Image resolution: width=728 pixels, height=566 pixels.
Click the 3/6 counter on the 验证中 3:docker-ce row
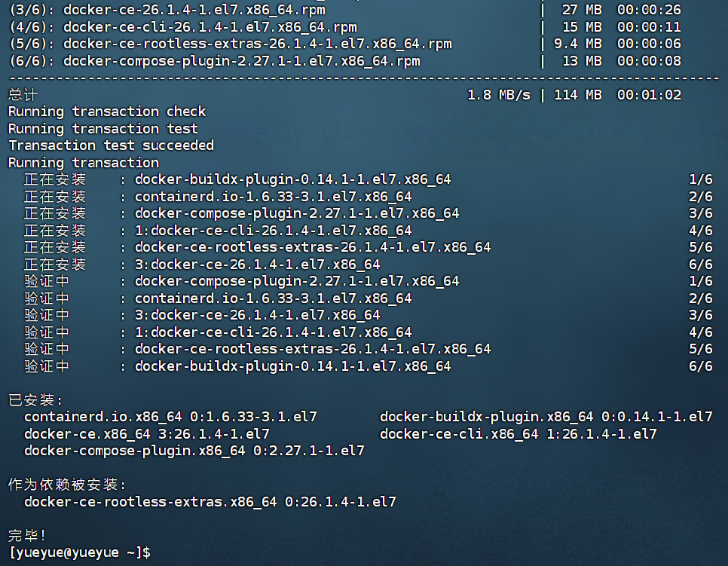tap(701, 315)
